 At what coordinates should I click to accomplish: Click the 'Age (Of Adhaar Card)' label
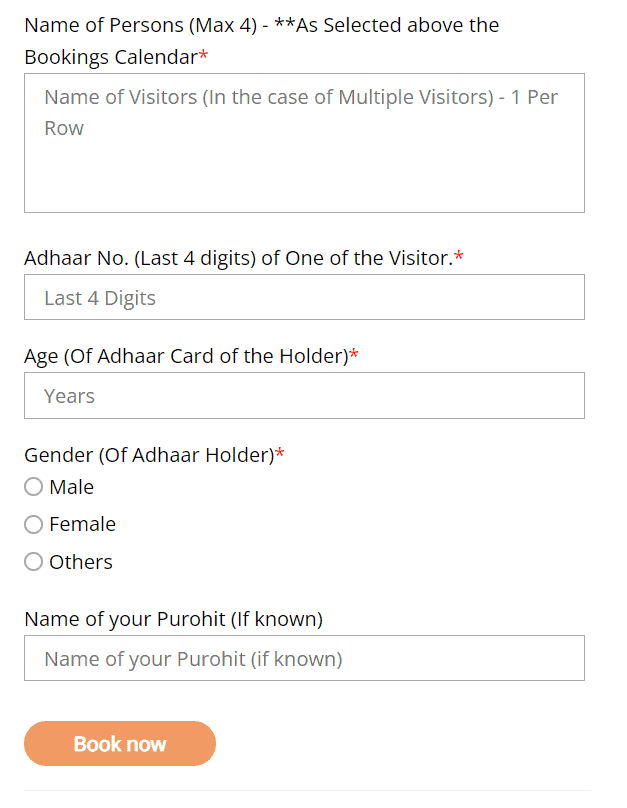coord(186,356)
